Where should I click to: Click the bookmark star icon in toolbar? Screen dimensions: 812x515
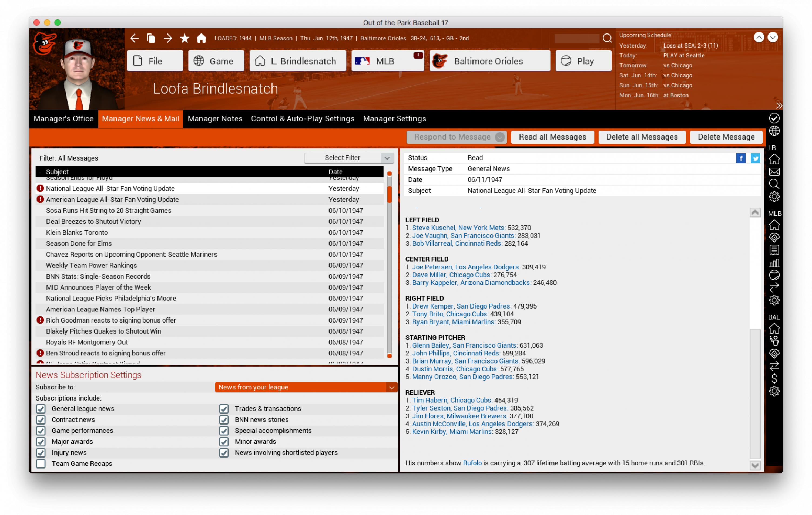coord(184,38)
